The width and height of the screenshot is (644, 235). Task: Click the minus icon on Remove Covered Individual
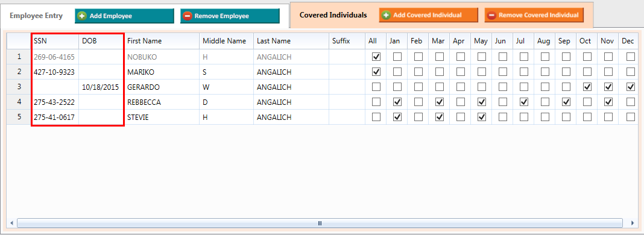coord(491,15)
